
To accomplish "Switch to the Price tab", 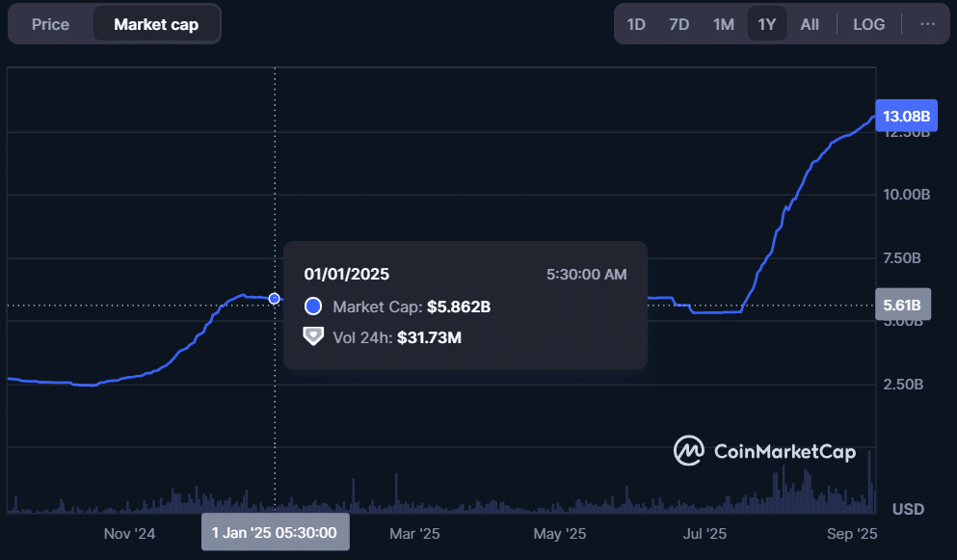I will coord(50,24).
